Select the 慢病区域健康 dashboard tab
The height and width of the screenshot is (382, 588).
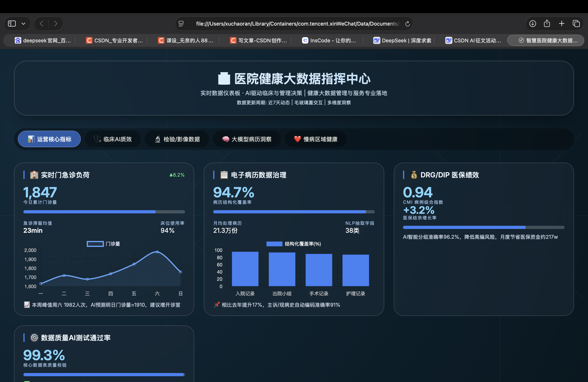click(x=315, y=139)
